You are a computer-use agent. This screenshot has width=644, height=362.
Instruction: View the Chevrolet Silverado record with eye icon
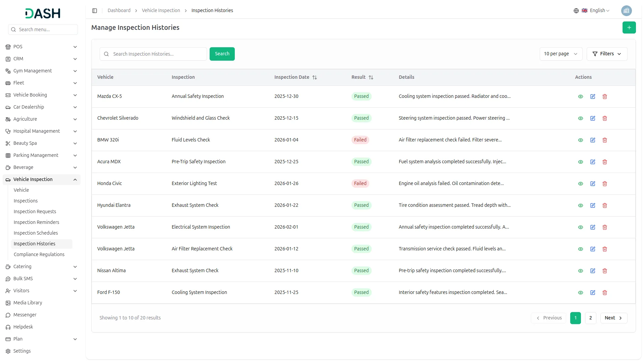coord(581,118)
